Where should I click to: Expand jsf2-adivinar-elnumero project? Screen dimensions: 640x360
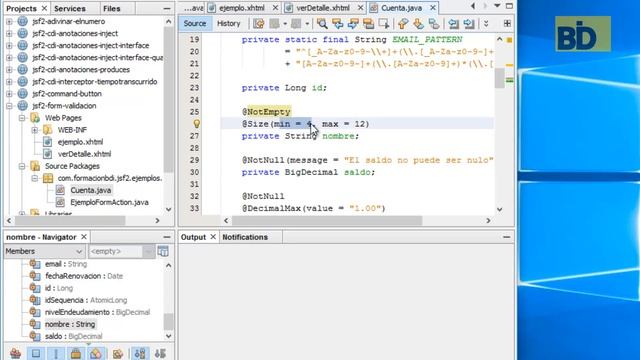tap(9, 21)
